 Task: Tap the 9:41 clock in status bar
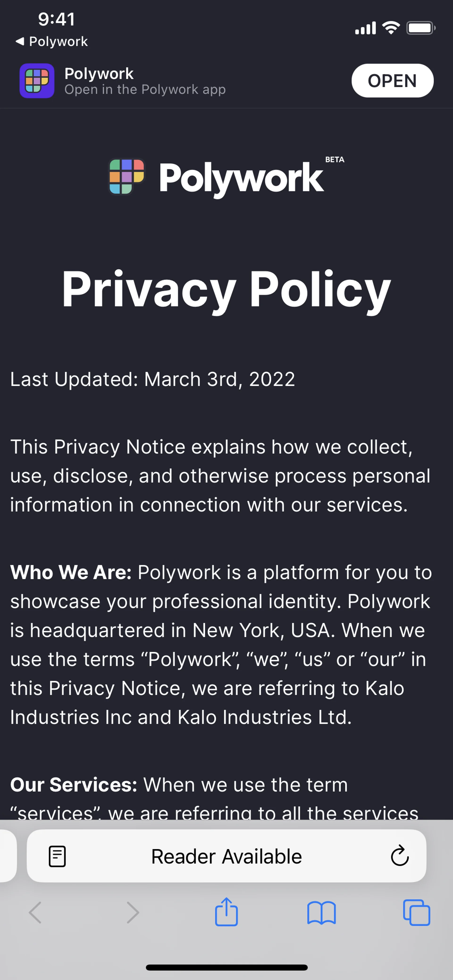pos(56,19)
